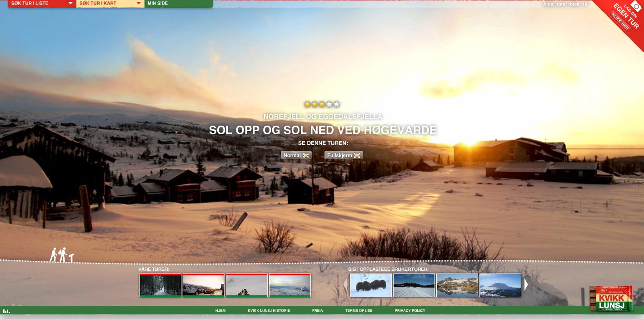The height and width of the screenshot is (319, 644).
Task: Click the hikers icon on the dotted trail
Action: point(61,255)
